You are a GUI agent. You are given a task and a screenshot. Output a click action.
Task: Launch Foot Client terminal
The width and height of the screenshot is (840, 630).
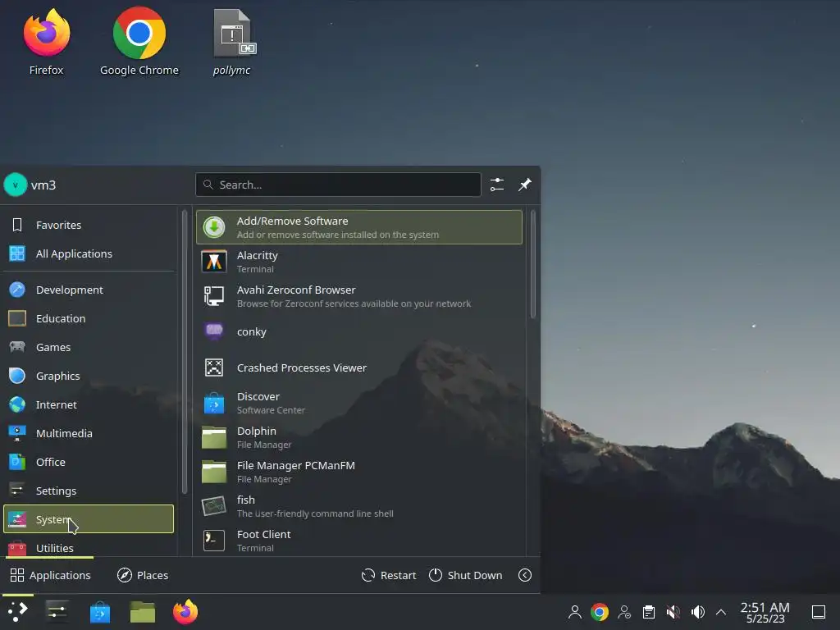coord(359,541)
